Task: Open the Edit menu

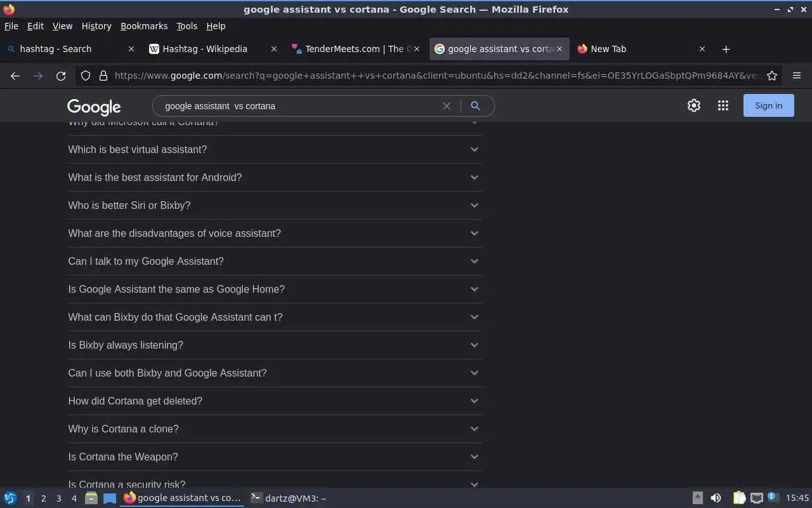Action: [36, 26]
